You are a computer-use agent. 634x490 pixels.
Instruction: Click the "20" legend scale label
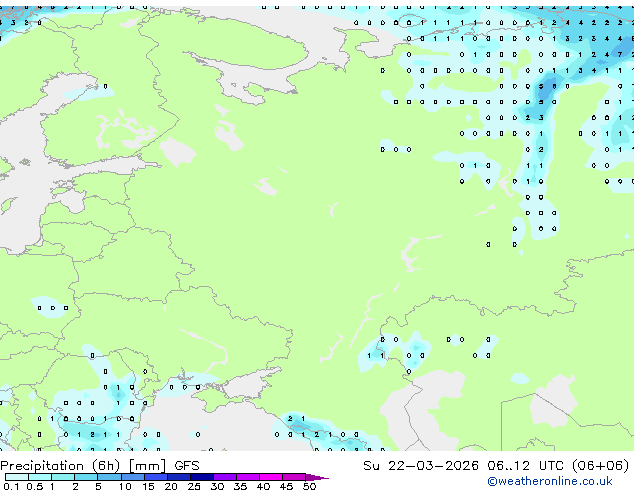[171, 486]
